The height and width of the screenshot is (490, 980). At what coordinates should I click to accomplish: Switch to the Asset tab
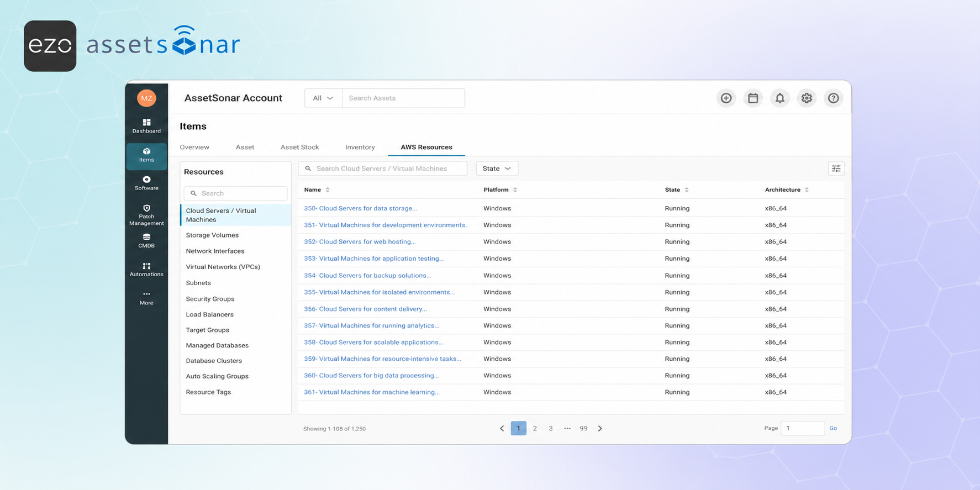pos(245,147)
